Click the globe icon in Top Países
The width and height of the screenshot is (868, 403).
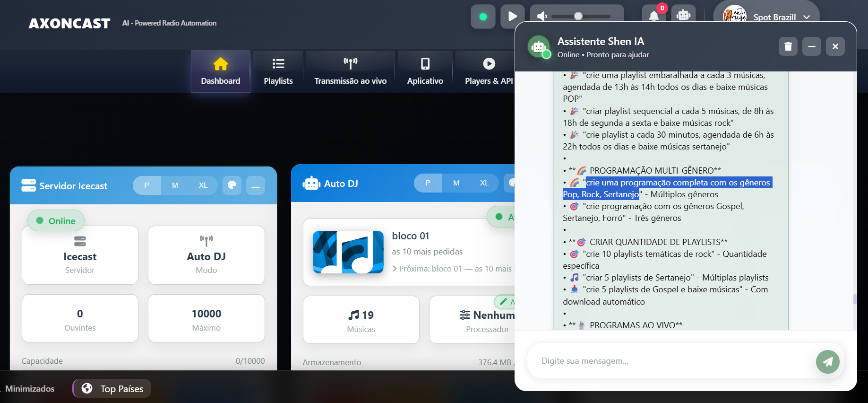click(x=87, y=388)
